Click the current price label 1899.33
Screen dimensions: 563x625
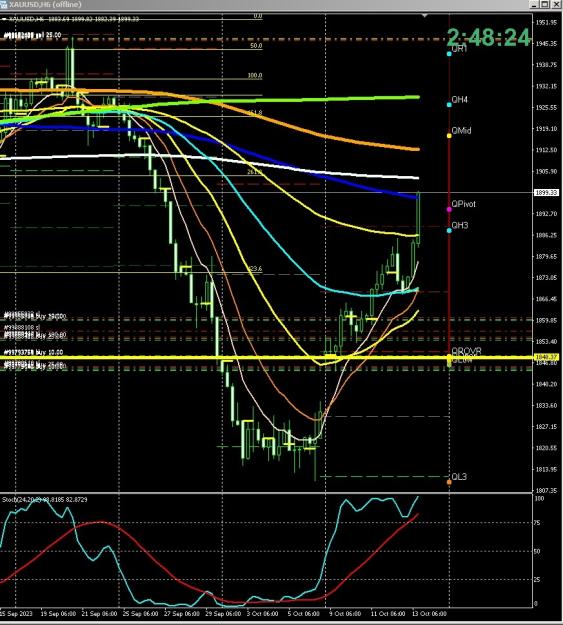click(x=546, y=193)
